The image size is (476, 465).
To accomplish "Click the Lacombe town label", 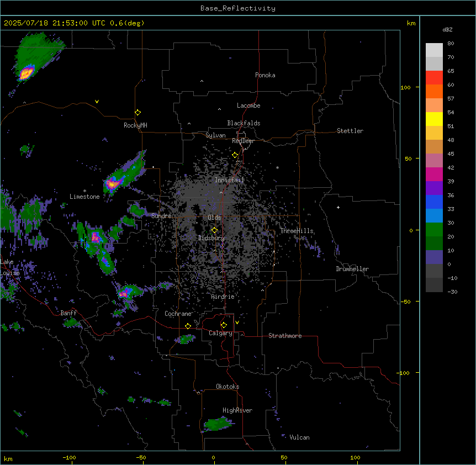I will [x=248, y=105].
